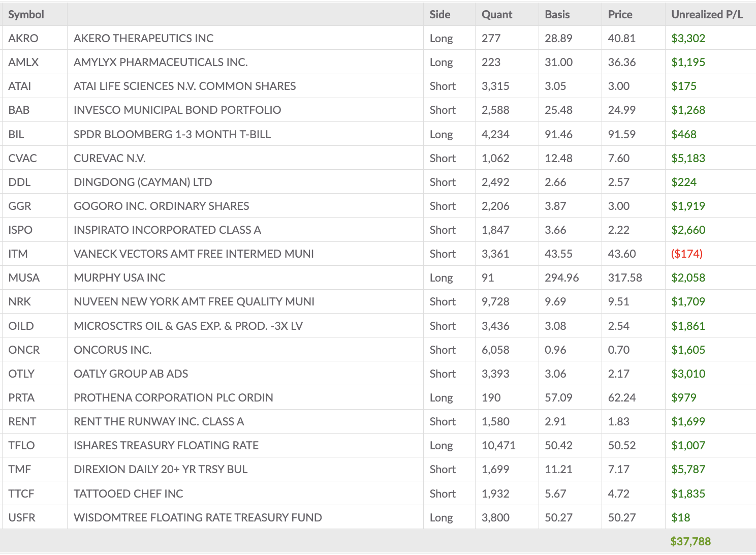This screenshot has height=555, width=756.
Task: Click PRTA basis 57.09
Action: pos(559,397)
